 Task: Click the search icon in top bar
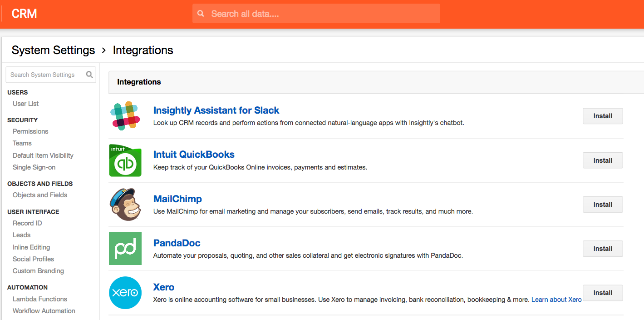point(201,14)
